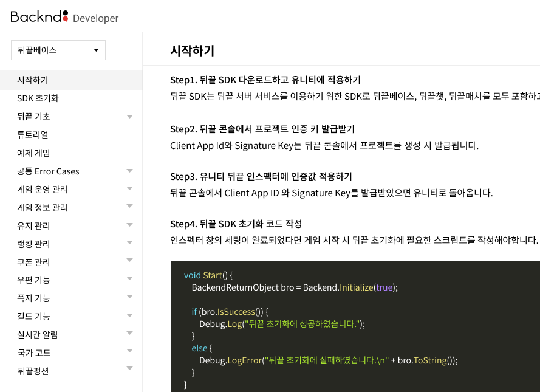
Task: Expand the 길드 기능 arrow
Action: point(129,315)
